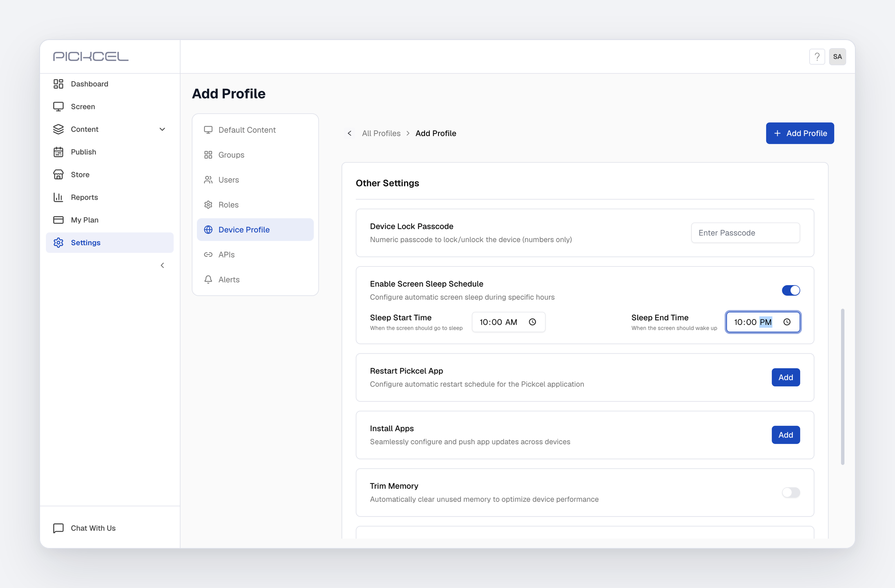Image resolution: width=895 pixels, height=588 pixels.
Task: Click the Screen monitor icon
Action: 58,107
